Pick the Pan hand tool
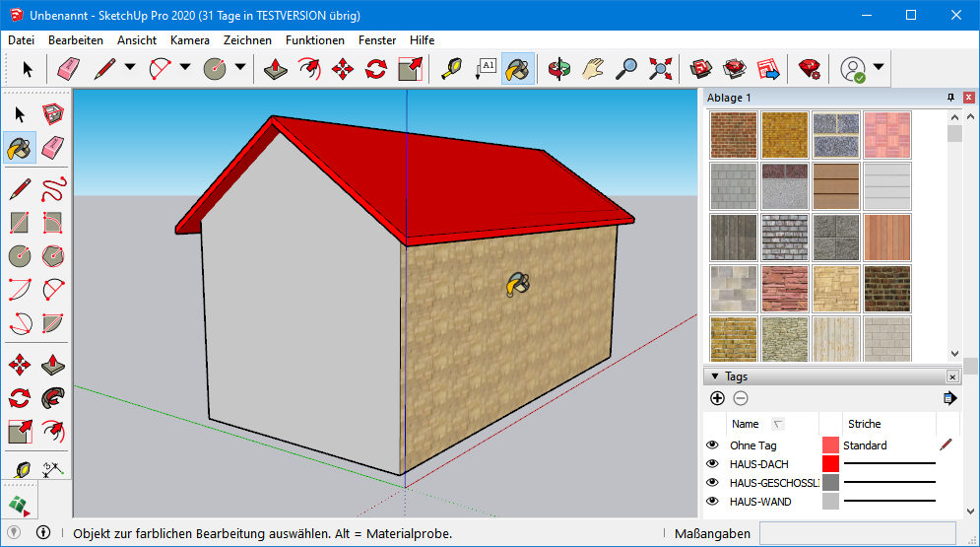The height and width of the screenshot is (547, 980). coord(592,69)
